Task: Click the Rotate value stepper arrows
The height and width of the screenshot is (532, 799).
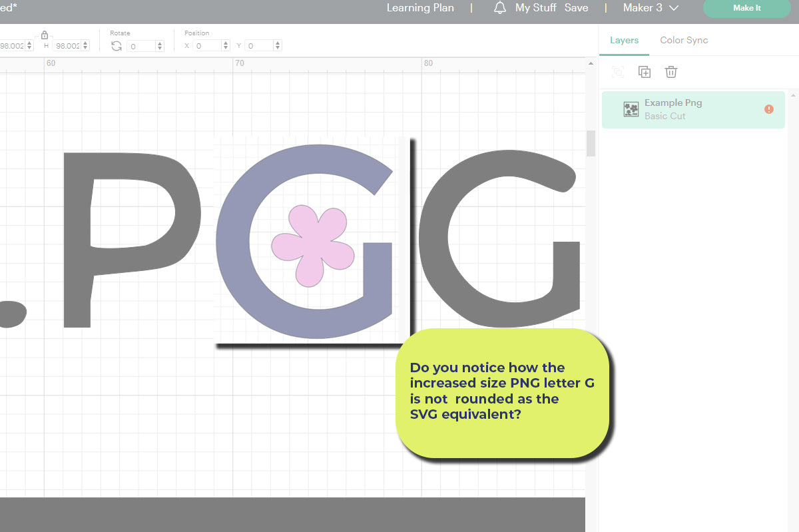Action: tap(160, 46)
